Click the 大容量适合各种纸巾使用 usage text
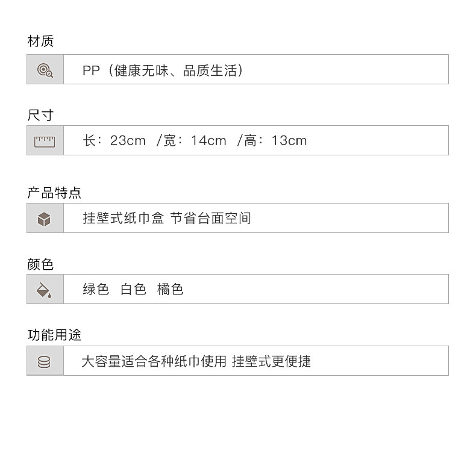The width and height of the screenshot is (476, 457). pos(154,362)
